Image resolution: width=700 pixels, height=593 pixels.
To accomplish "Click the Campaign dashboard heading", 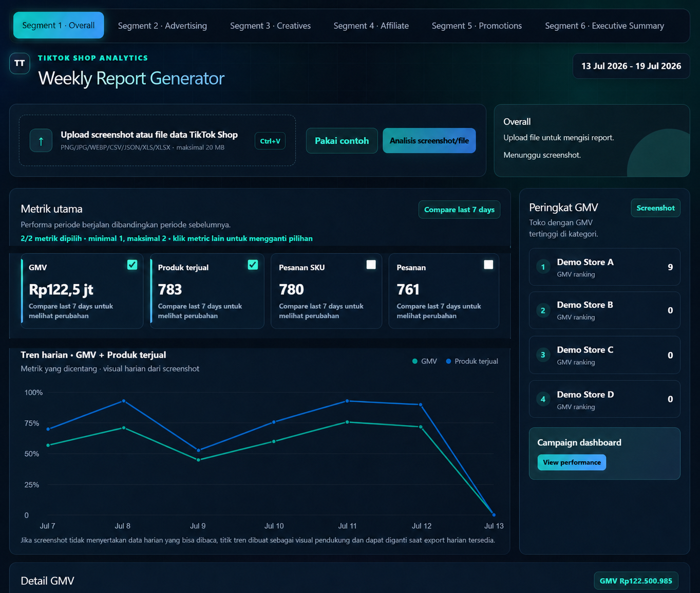I will [579, 442].
